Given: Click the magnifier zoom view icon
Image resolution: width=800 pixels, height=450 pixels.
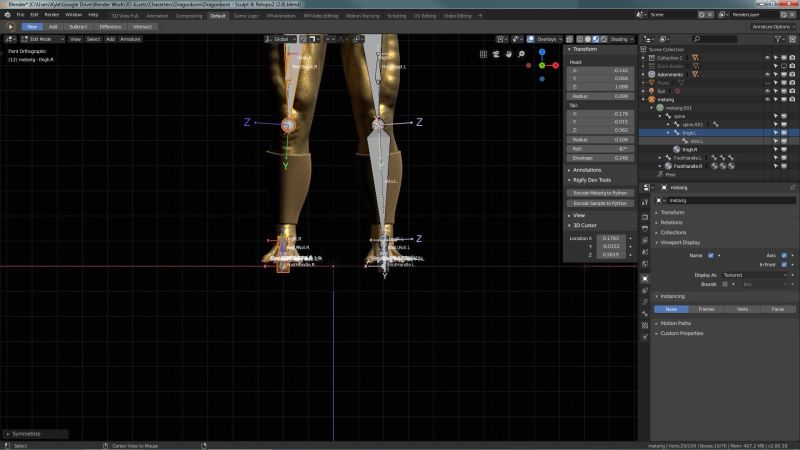Looking at the screenshot, I should pyautogui.click(x=521, y=54).
